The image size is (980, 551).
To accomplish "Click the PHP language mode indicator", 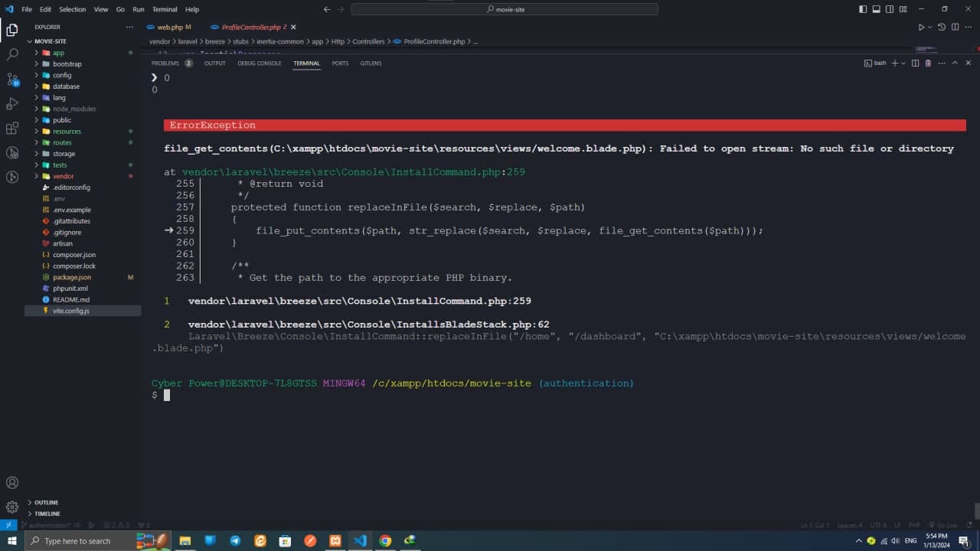I will coord(914,525).
